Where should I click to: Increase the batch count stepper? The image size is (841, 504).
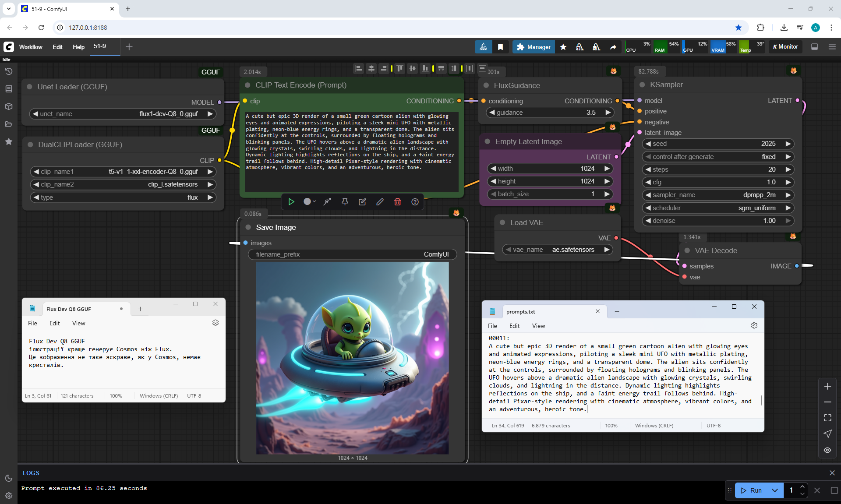pos(802,487)
